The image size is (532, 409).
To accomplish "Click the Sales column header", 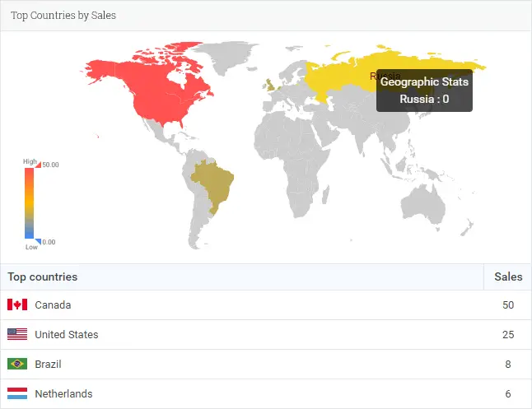I will tap(508, 277).
